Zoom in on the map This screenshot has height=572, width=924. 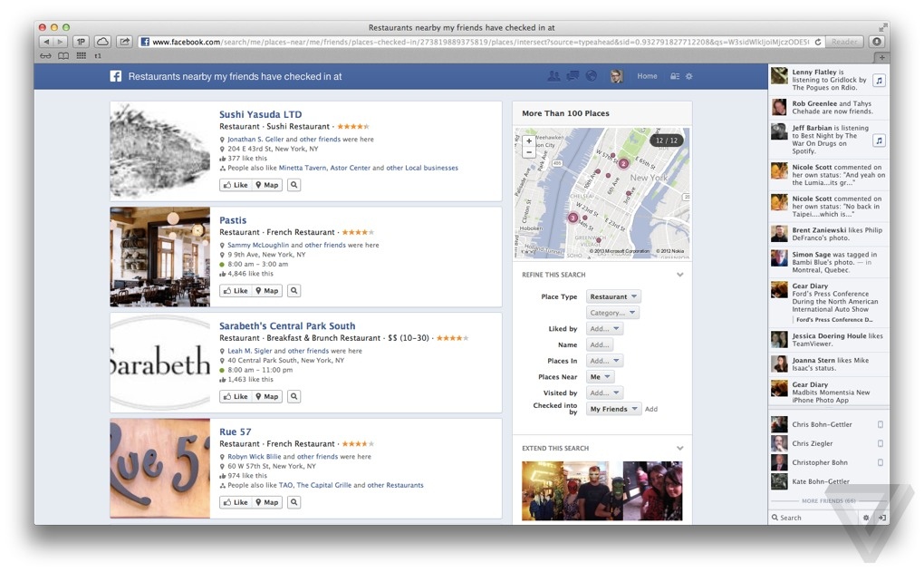(x=529, y=141)
